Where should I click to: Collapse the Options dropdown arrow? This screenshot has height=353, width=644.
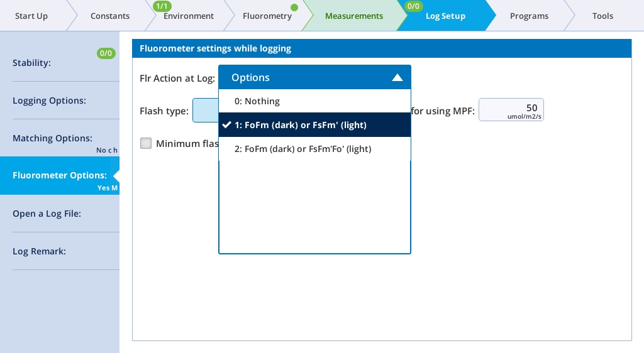[x=397, y=78]
